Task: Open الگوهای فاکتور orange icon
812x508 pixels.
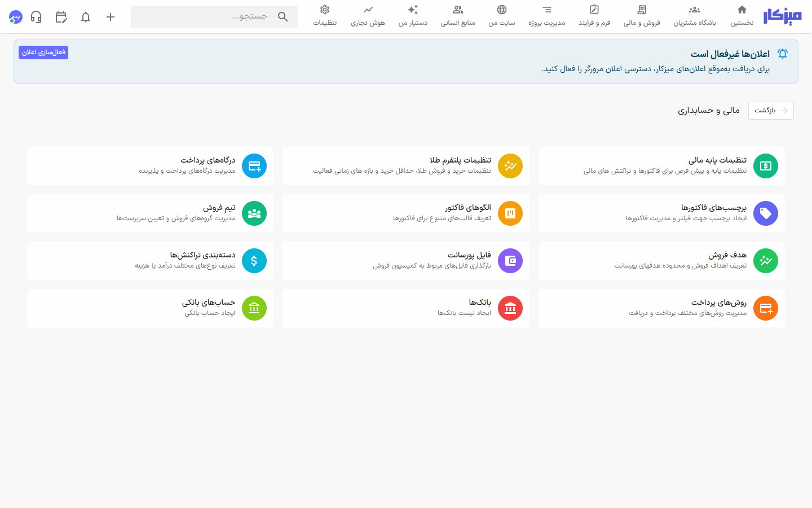Action: click(x=510, y=213)
